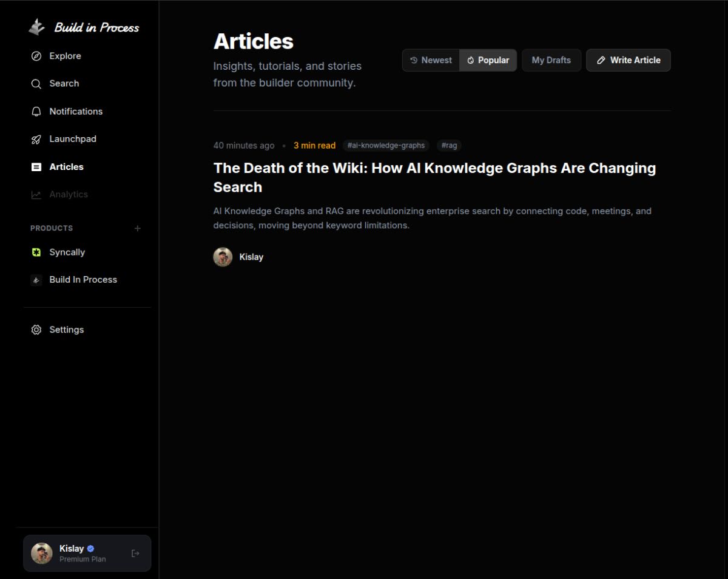
Task: Open the article about AI Knowledge Graphs
Action: [x=434, y=177]
